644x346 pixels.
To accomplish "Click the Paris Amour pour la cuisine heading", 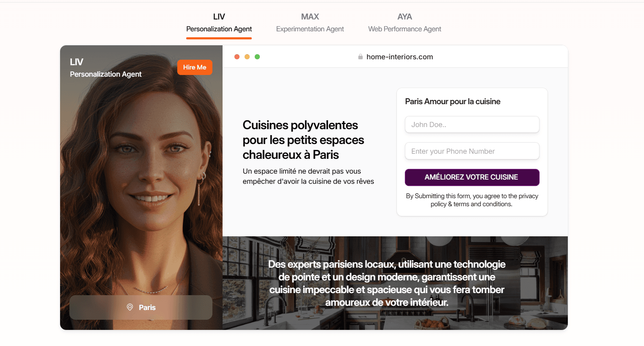I will pyautogui.click(x=452, y=102).
